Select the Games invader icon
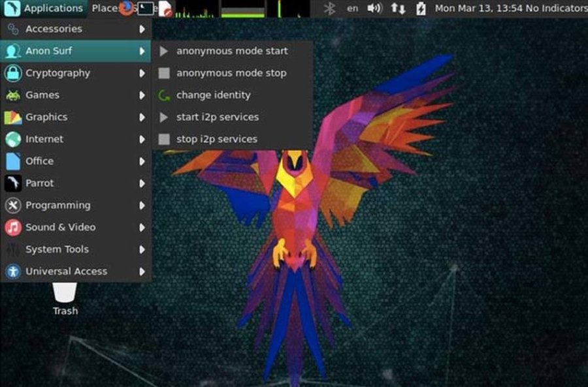This screenshot has height=387, width=588. pyautogui.click(x=13, y=95)
